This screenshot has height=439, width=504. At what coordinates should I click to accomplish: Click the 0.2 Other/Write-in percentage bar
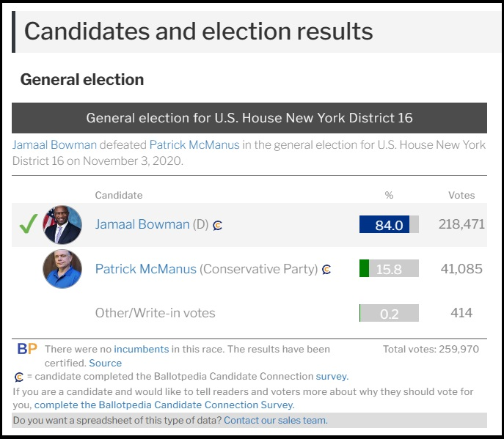(x=389, y=313)
